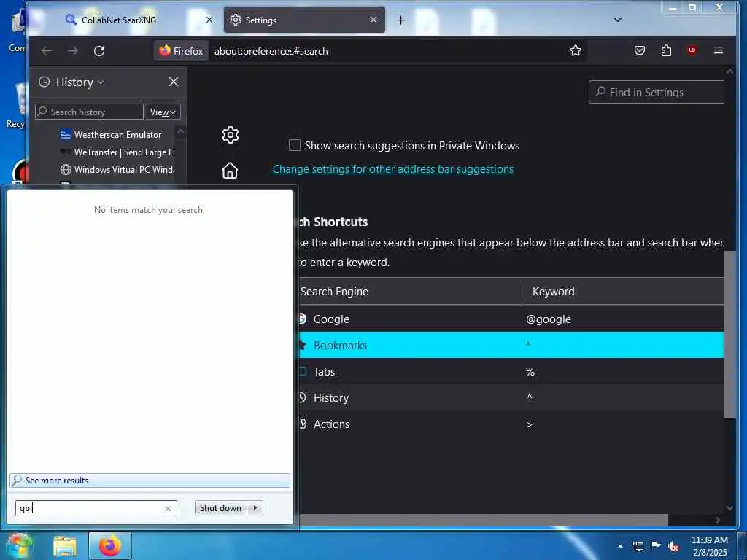The height and width of the screenshot is (560, 747).
Task: Select the Actions shortcut row
Action: pyautogui.click(x=511, y=424)
